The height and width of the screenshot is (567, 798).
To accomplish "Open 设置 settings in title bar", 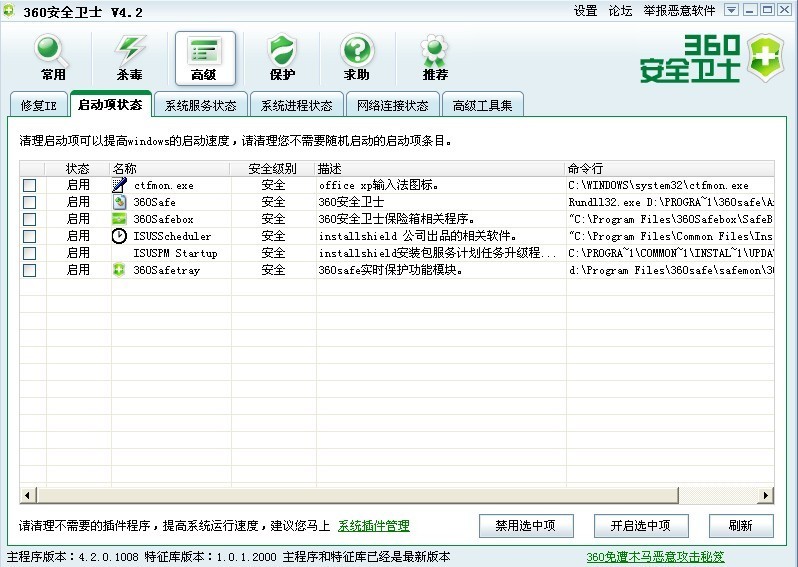I will click(585, 10).
